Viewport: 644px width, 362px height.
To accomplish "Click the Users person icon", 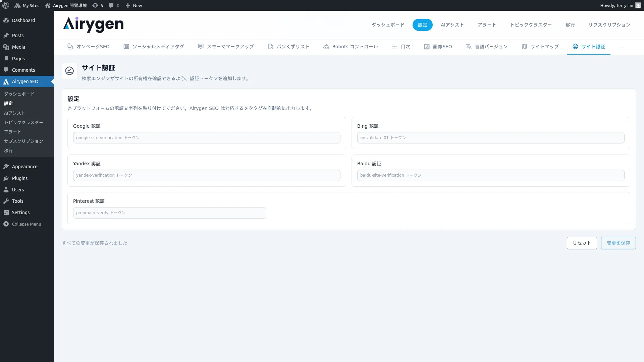I will (6, 190).
